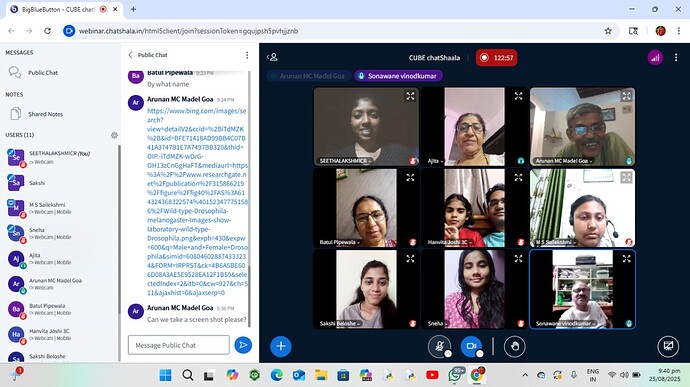This screenshot has height=387, width=690.
Task: Click the Message Public Chat input field
Action: coord(179,345)
